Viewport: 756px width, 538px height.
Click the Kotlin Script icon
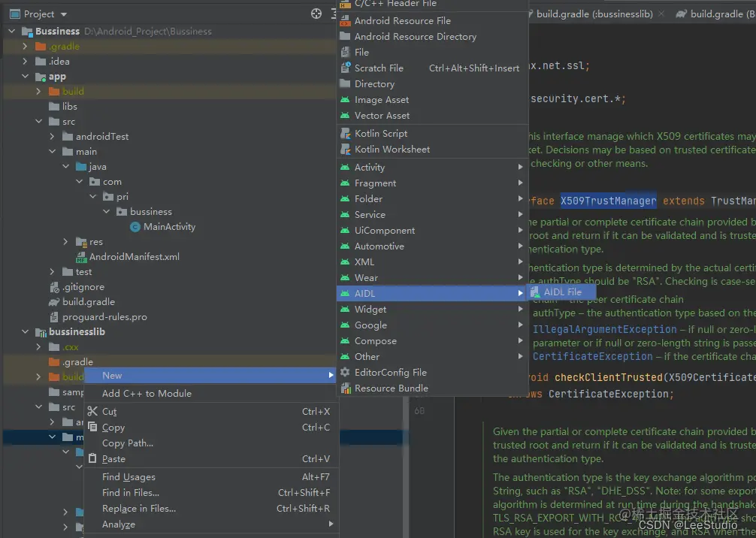pyautogui.click(x=345, y=134)
